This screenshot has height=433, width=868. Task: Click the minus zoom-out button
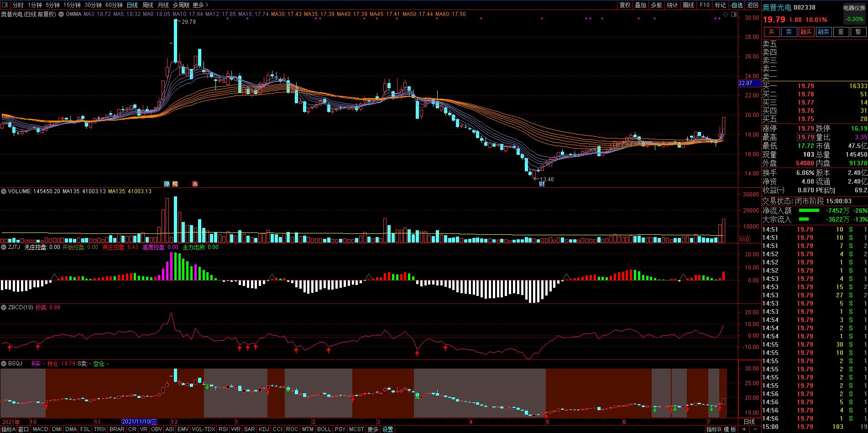coord(755,429)
